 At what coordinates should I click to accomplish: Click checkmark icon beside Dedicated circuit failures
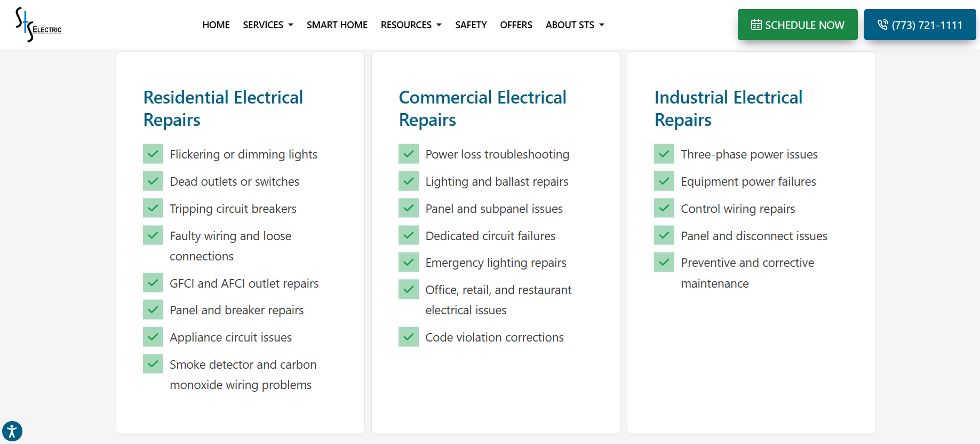[409, 235]
